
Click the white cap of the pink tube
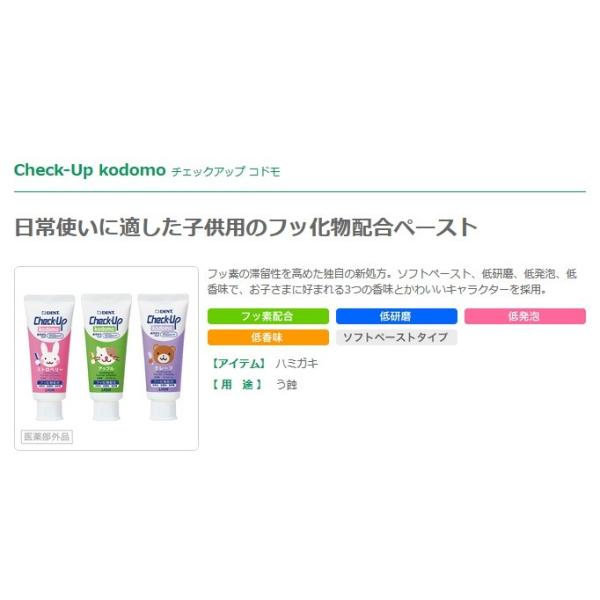(49, 408)
